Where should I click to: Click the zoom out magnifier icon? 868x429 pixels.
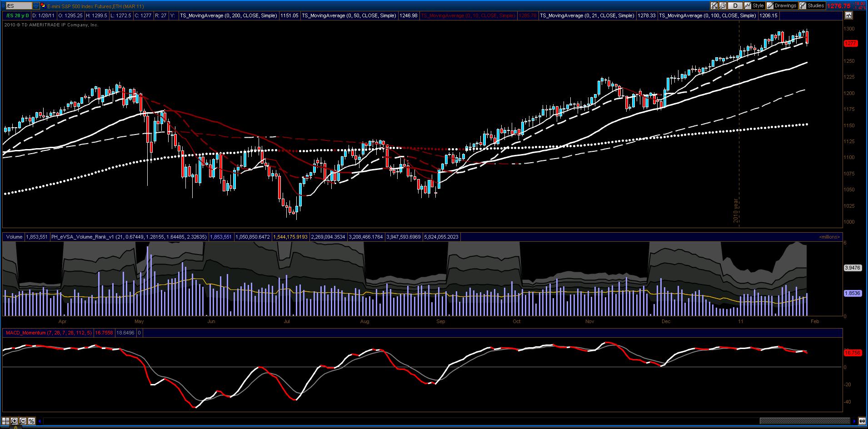pyautogui.click(x=23, y=421)
